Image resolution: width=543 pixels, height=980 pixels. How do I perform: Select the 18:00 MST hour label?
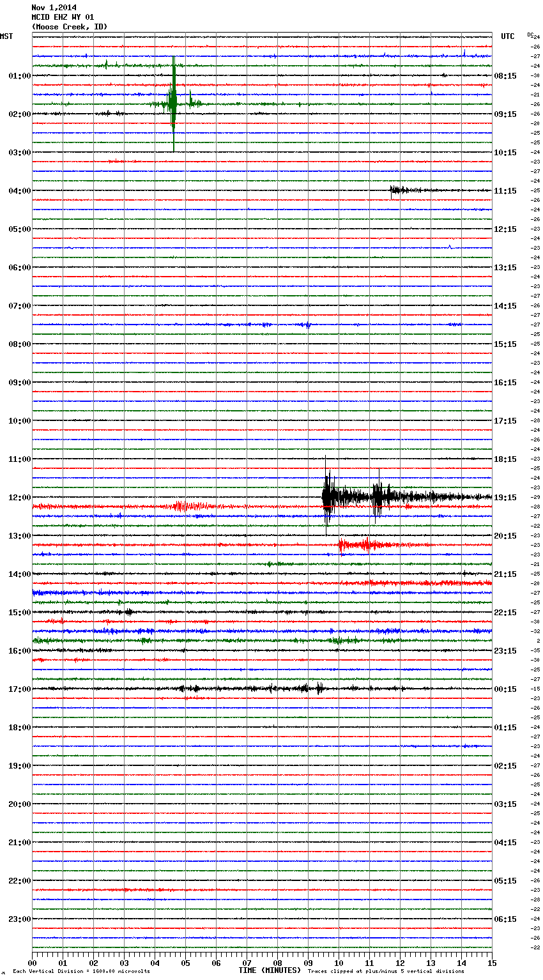[20, 727]
